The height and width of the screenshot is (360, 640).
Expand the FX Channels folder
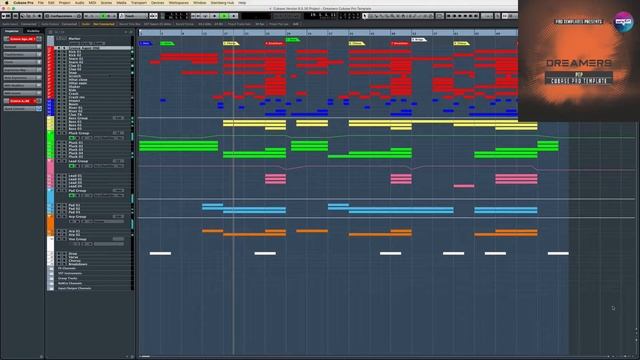[51, 268]
